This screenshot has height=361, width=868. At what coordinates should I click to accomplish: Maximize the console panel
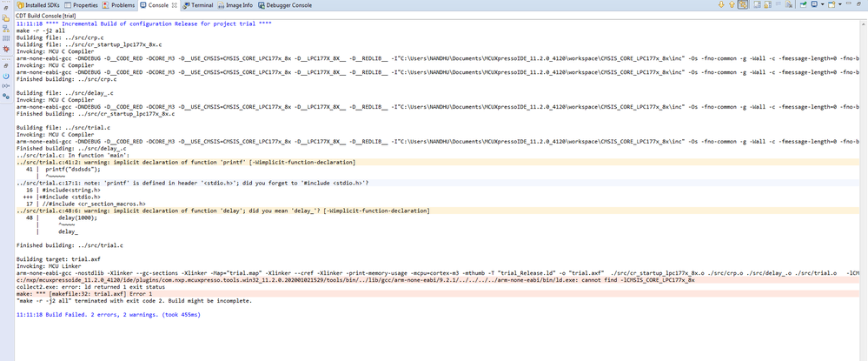[x=858, y=3]
